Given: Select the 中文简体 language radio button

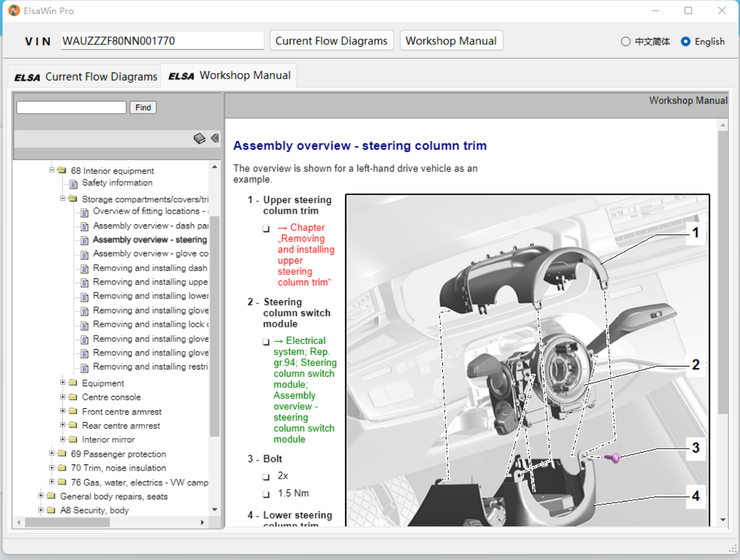Looking at the screenshot, I should (625, 42).
